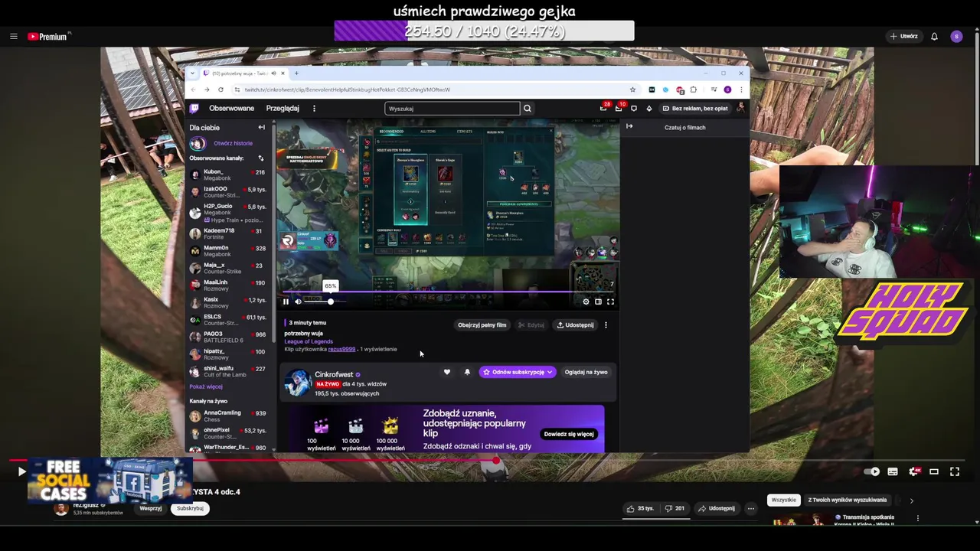Click the Subskrybuj button
The image size is (980, 551).
click(190, 508)
